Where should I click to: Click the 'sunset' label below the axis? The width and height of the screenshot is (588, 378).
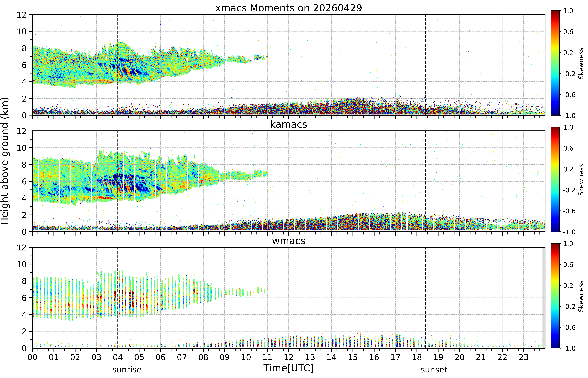[x=434, y=370]
